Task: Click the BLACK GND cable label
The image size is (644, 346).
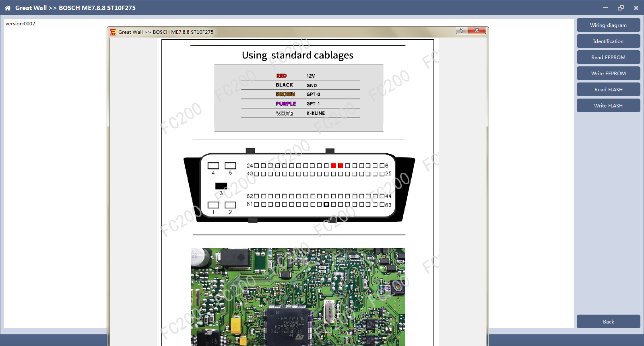Action: (284, 85)
